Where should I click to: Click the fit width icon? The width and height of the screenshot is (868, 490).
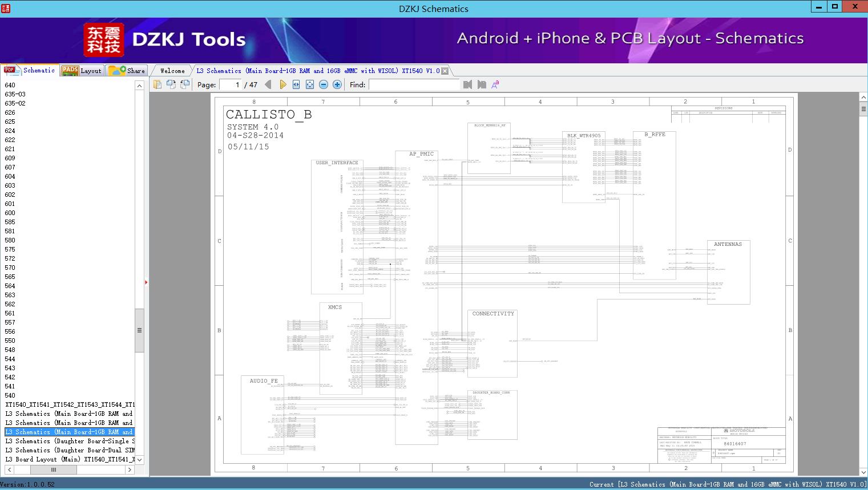[296, 84]
